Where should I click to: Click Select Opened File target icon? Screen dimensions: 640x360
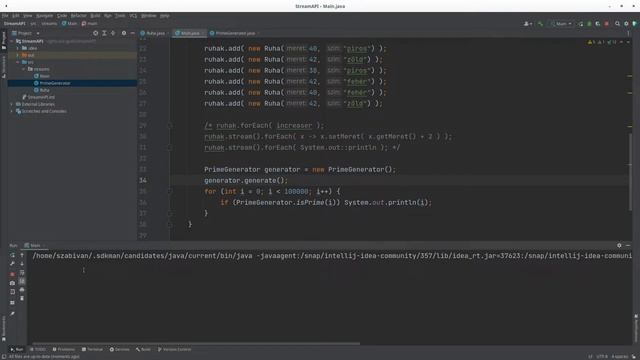pos(96,33)
